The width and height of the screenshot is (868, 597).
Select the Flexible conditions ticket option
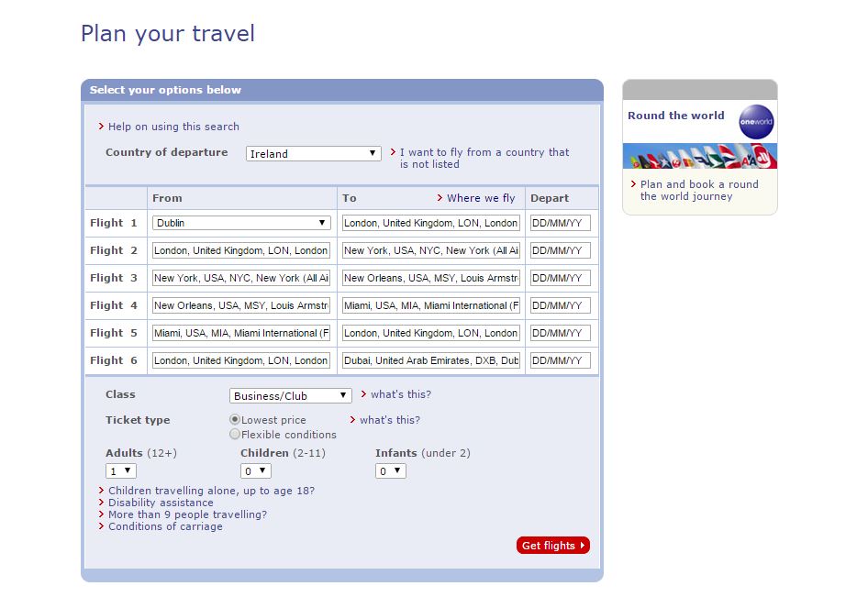[x=235, y=435]
